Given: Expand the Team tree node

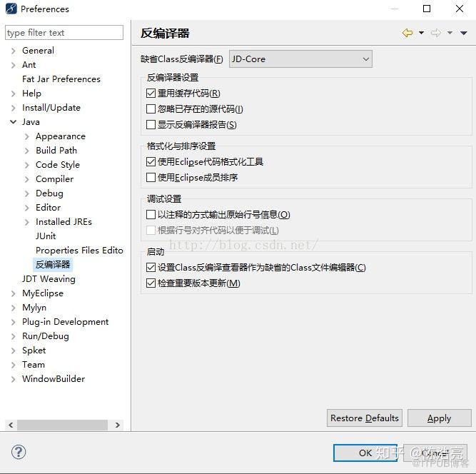Looking at the screenshot, I should [x=13, y=365].
